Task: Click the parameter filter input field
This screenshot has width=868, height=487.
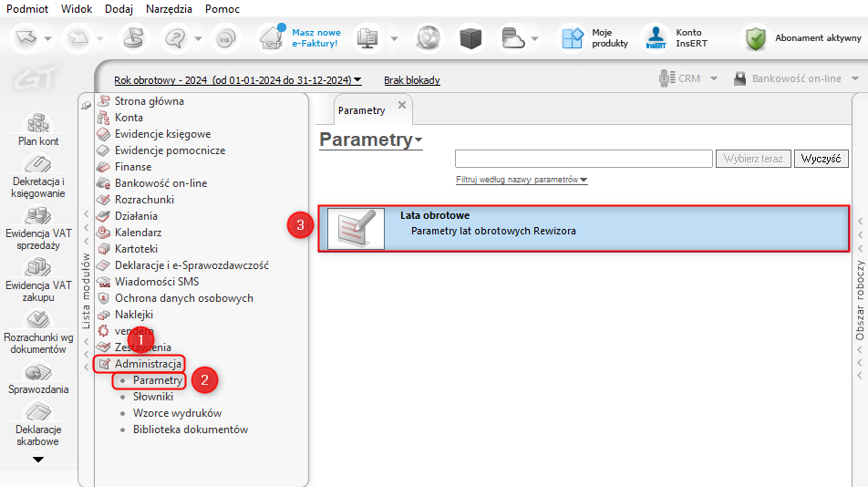Action: [584, 159]
